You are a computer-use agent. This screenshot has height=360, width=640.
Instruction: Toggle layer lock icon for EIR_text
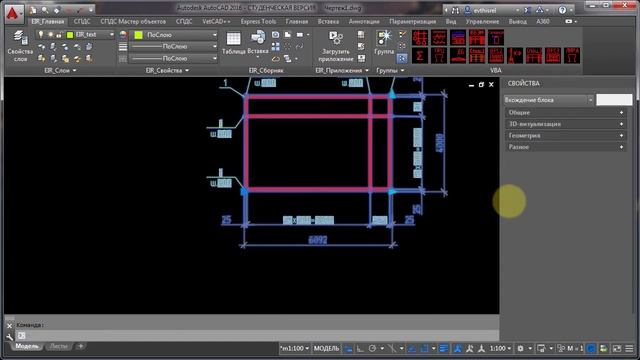[60, 35]
